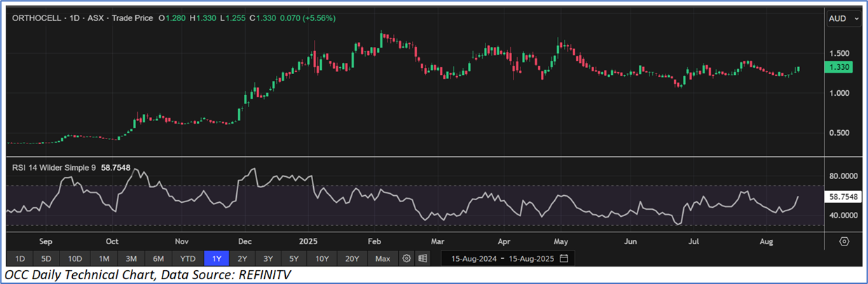The image size is (868, 284).
Task: Select the 5D time range
Action: tap(46, 259)
